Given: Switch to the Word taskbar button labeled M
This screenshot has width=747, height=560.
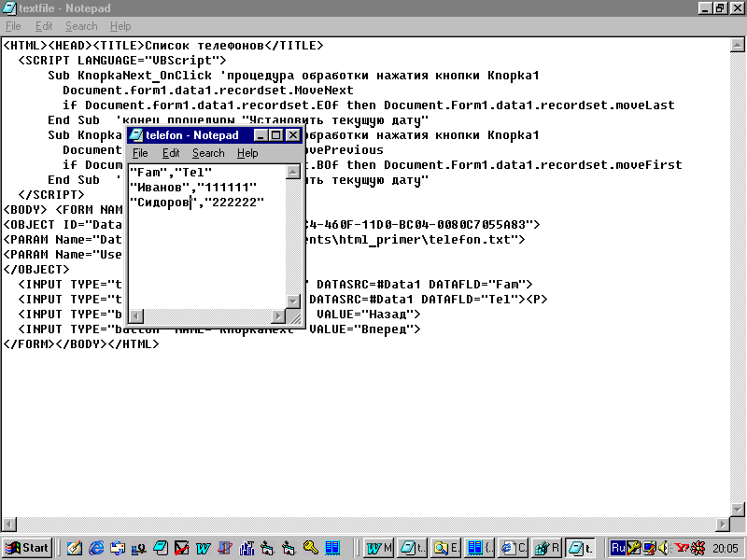Looking at the screenshot, I should (x=379, y=548).
